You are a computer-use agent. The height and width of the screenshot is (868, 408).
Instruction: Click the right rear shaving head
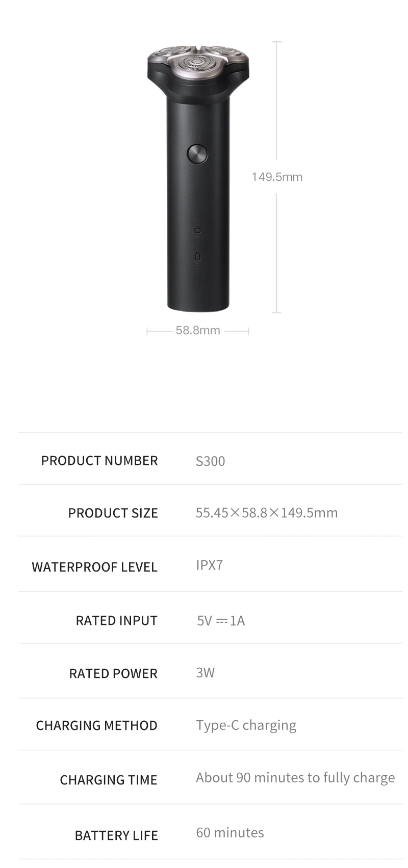tap(223, 51)
